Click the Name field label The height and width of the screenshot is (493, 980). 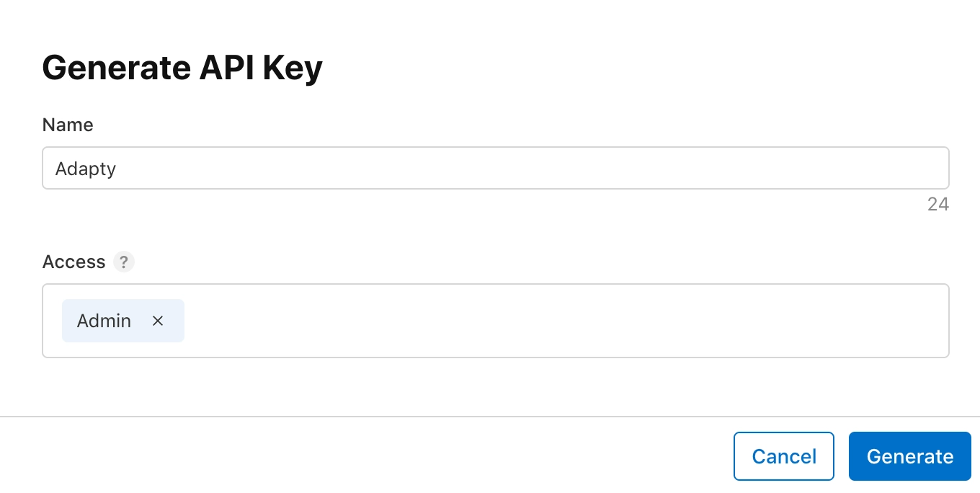tap(67, 125)
